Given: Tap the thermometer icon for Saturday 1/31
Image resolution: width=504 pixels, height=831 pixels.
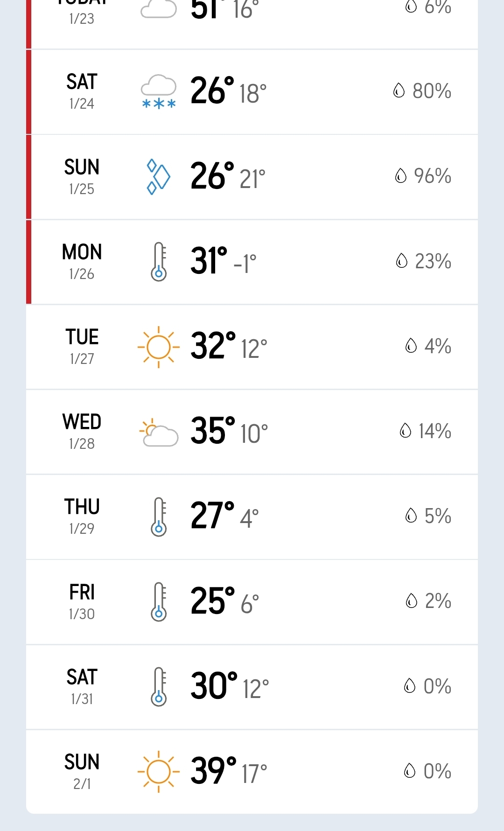Looking at the screenshot, I should (x=159, y=686).
